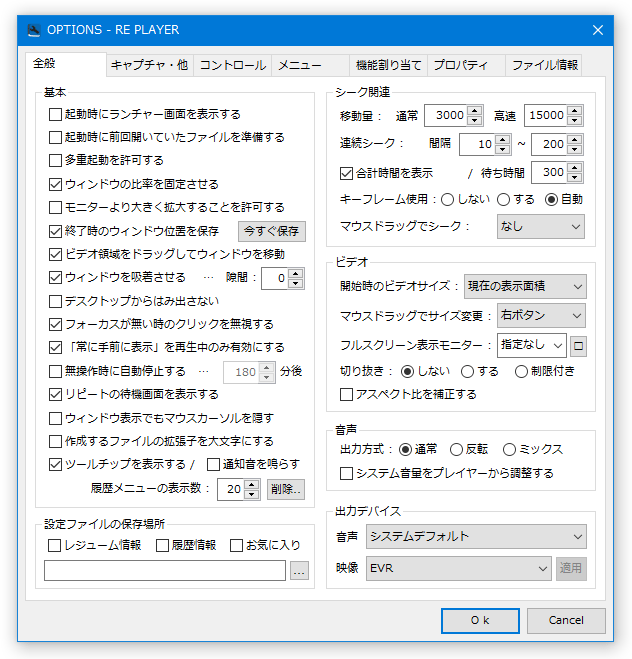Increase the 間隔 10 spinner value
Screen dimensions: 632x659
pyautogui.click(x=503, y=139)
